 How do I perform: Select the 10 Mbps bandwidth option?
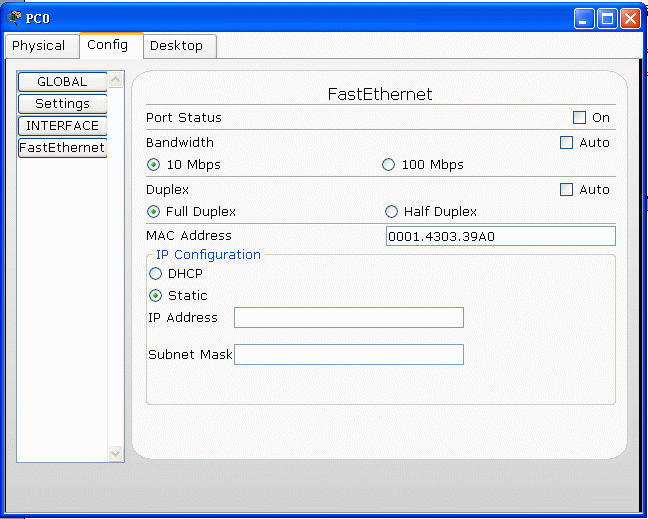(154, 165)
